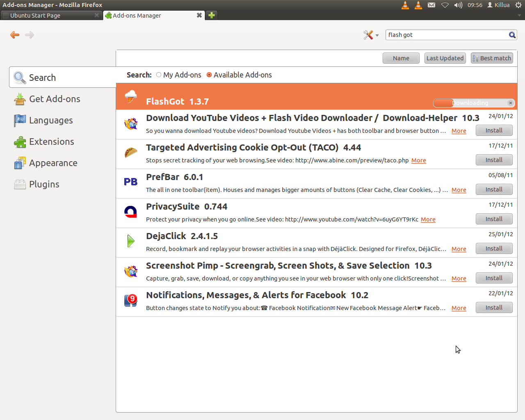Select the My Add-ons radio button
Viewport: 525px width, 420px height.
pos(159,75)
